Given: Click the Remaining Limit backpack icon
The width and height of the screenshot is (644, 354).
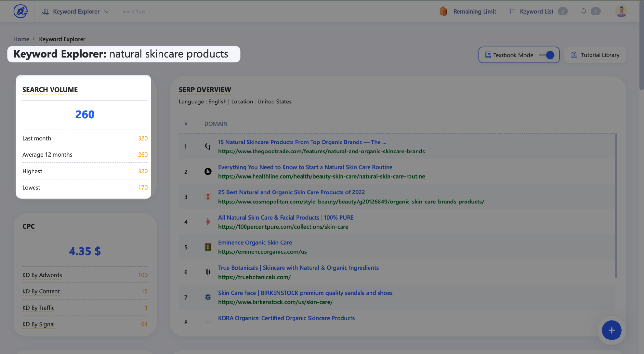Looking at the screenshot, I should click(444, 11).
